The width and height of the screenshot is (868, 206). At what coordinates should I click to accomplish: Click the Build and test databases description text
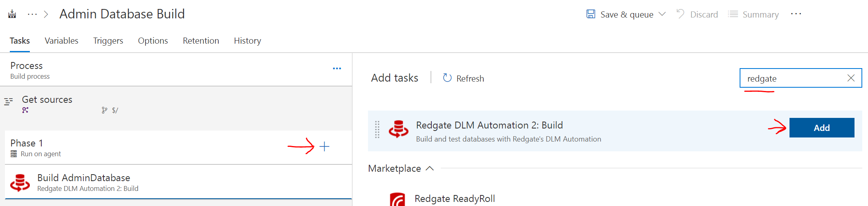click(508, 139)
